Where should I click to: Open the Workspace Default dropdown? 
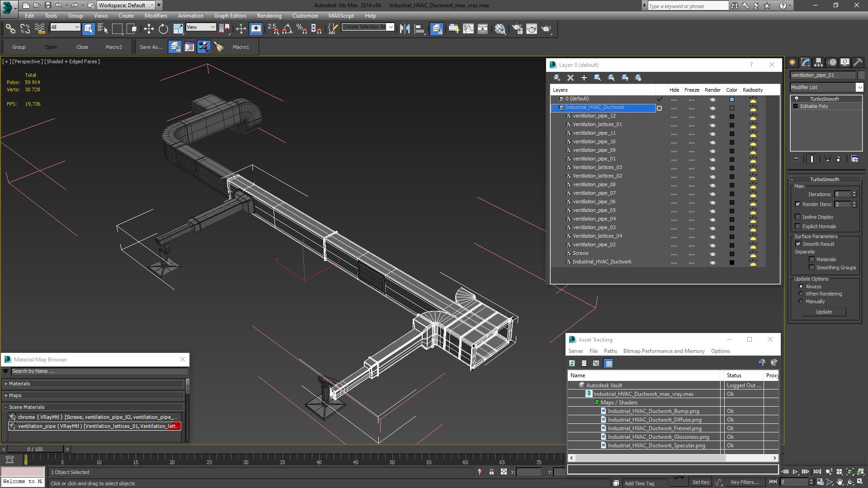tap(152, 5)
